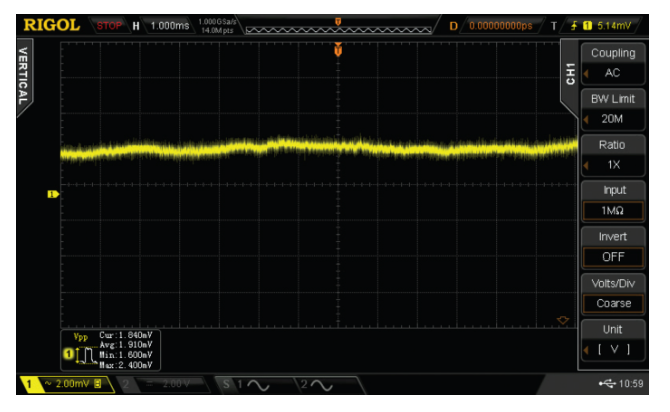This screenshot has width=670, height=412.
Task: Click the 1.000GSa/s sample rate text
Action: 217,21
